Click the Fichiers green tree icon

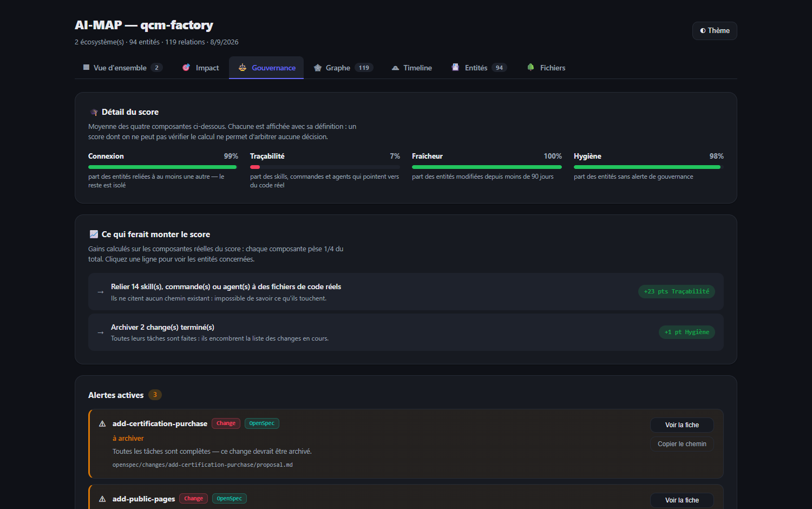(531, 67)
